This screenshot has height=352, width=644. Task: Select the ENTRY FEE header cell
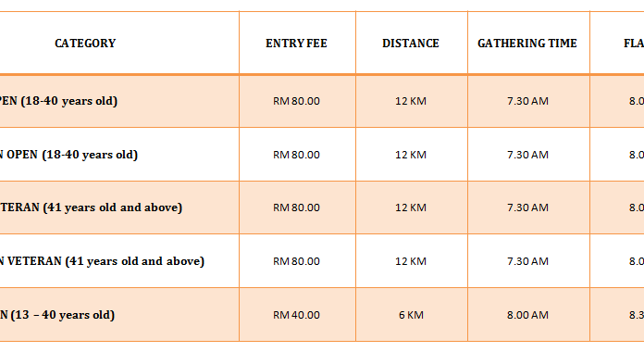point(297,44)
